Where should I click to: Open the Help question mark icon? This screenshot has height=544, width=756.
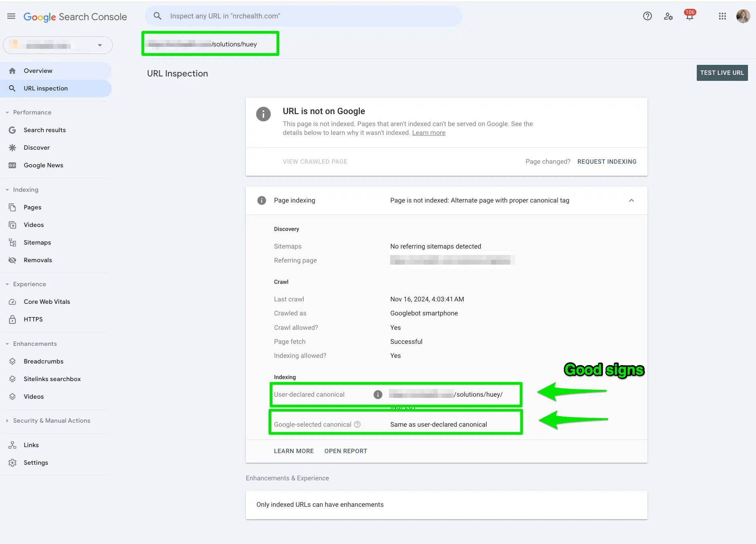click(647, 16)
